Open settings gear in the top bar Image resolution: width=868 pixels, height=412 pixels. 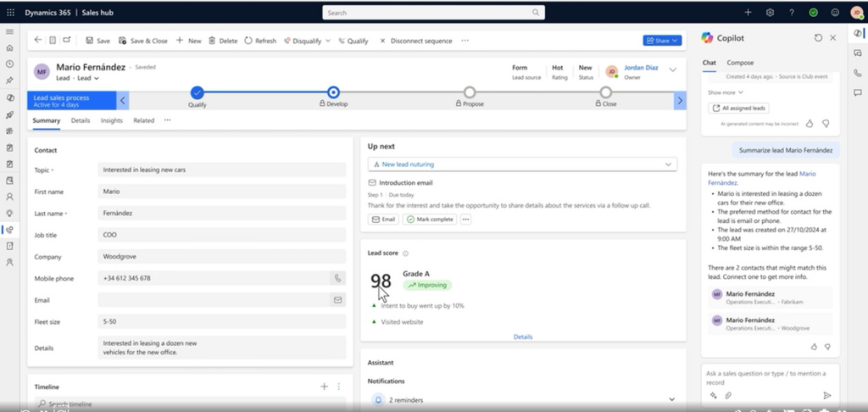770,13
